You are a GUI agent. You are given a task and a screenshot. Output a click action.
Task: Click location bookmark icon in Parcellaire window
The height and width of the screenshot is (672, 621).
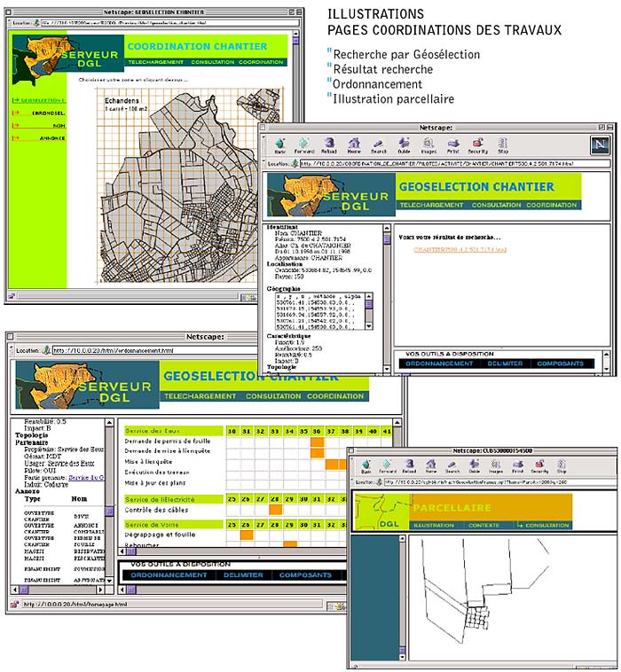pyautogui.click(x=379, y=482)
